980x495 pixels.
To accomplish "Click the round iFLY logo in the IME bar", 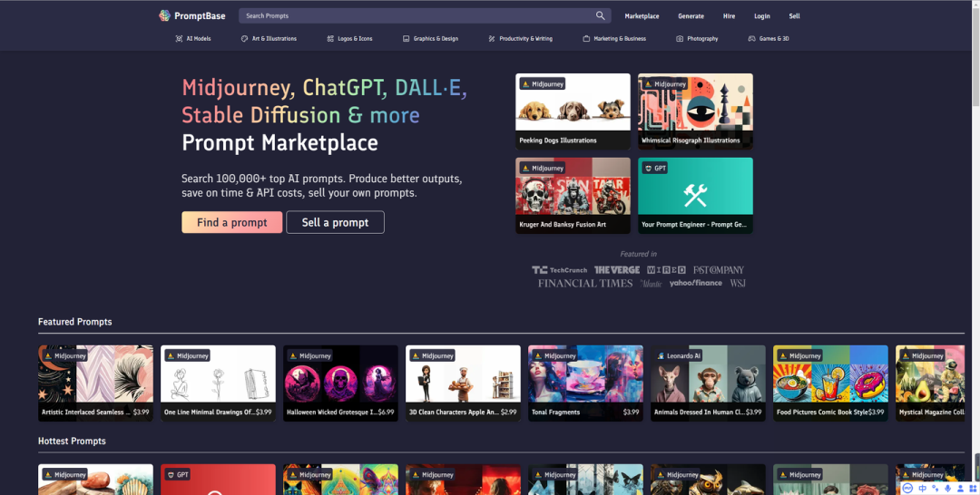I will (908, 488).
